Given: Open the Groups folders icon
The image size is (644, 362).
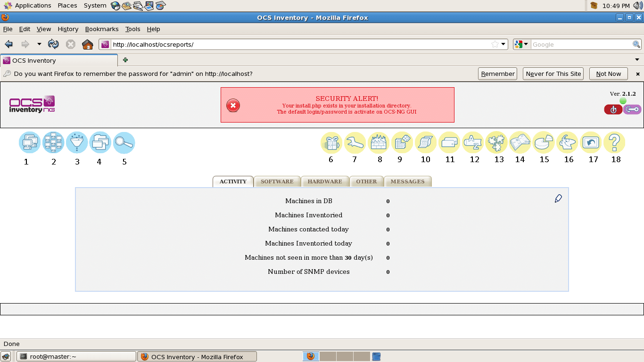Looking at the screenshot, I should (100, 142).
